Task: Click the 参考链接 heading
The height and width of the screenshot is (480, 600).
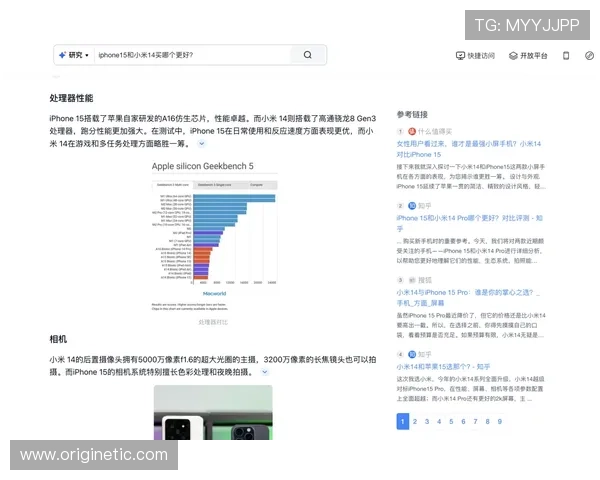Action: point(412,114)
